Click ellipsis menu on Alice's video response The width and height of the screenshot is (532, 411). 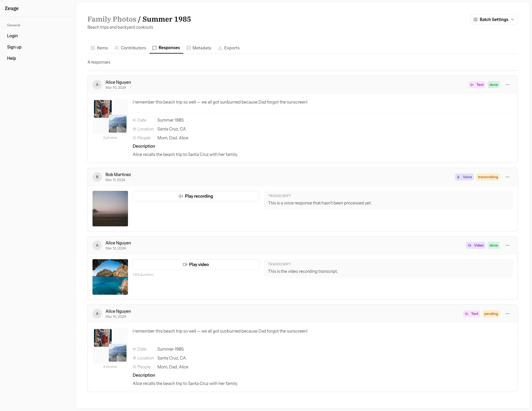(x=507, y=245)
